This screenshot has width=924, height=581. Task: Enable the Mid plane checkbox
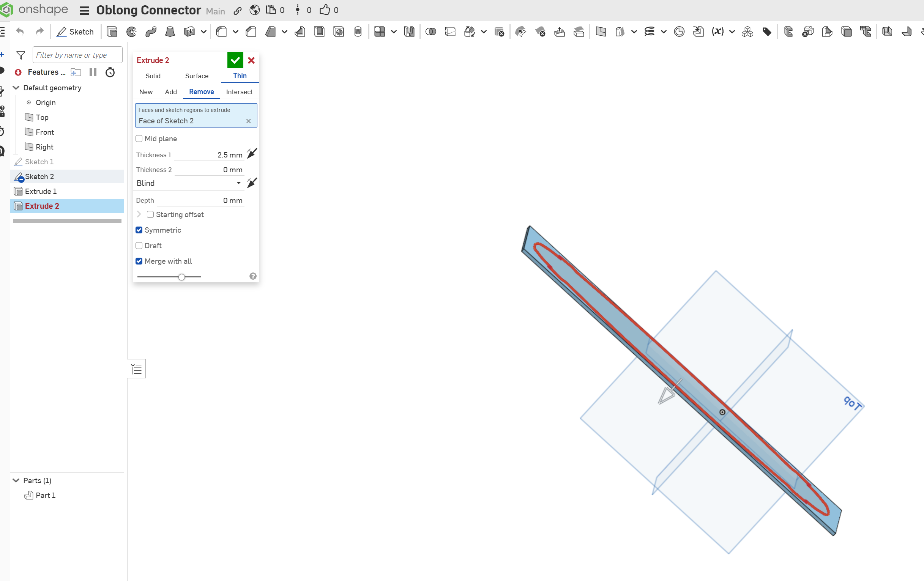(139, 139)
